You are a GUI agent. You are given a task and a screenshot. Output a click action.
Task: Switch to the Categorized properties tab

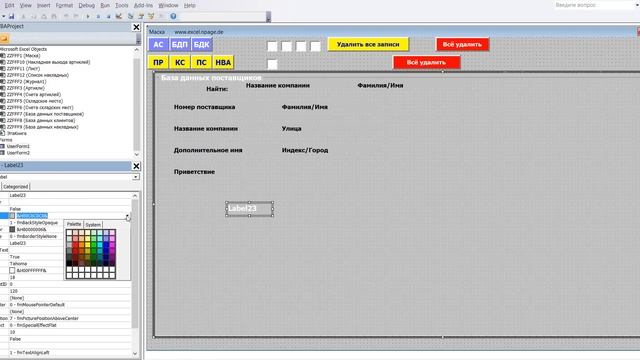(x=16, y=187)
